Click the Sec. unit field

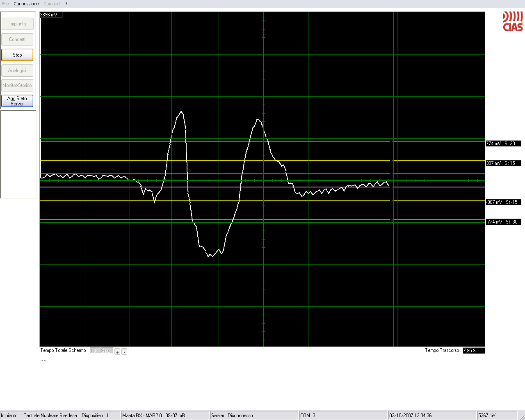pyautogui.click(x=107, y=351)
